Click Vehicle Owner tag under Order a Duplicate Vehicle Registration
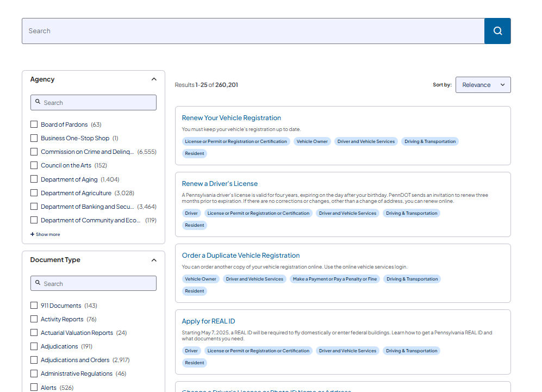 [x=201, y=279]
